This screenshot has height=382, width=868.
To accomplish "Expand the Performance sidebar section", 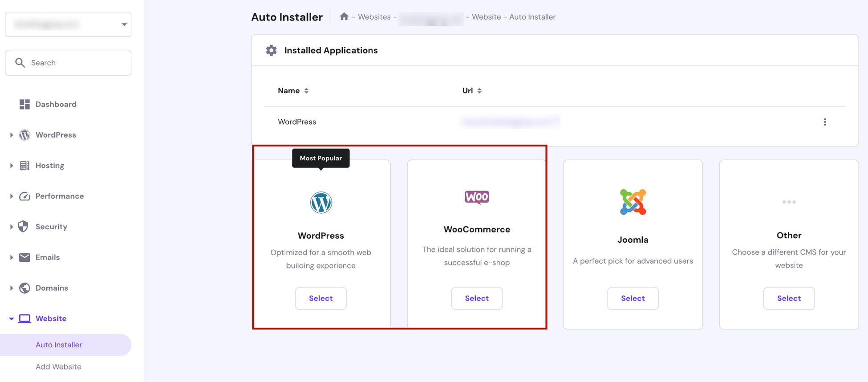I will point(11,196).
